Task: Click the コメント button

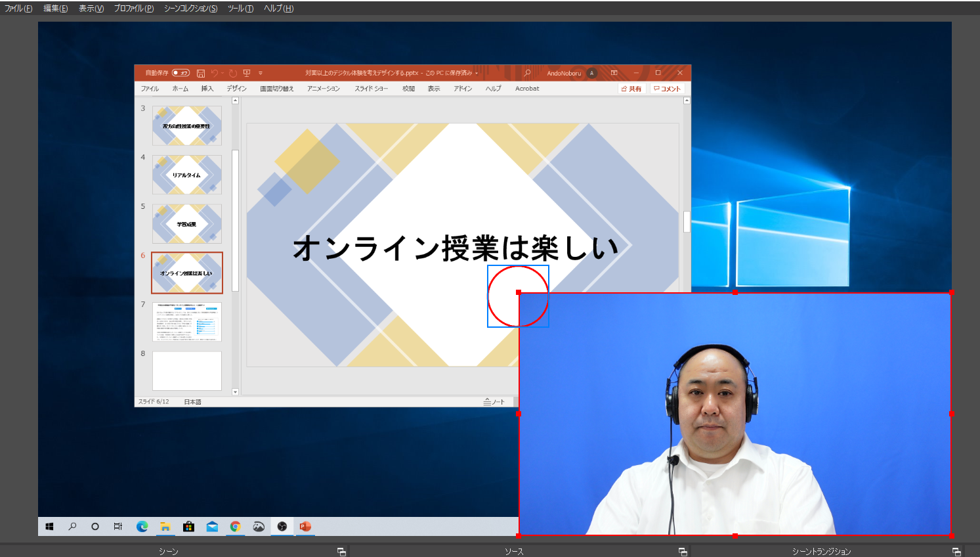Action: point(668,89)
